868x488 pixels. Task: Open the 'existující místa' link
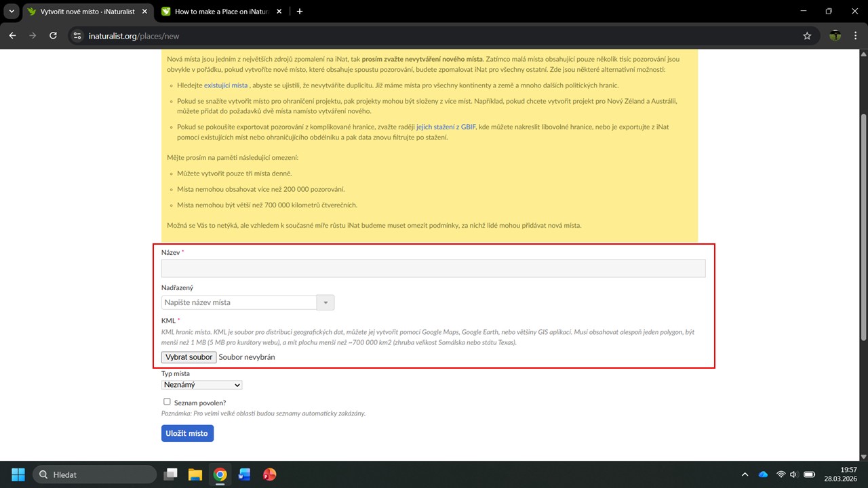226,85
